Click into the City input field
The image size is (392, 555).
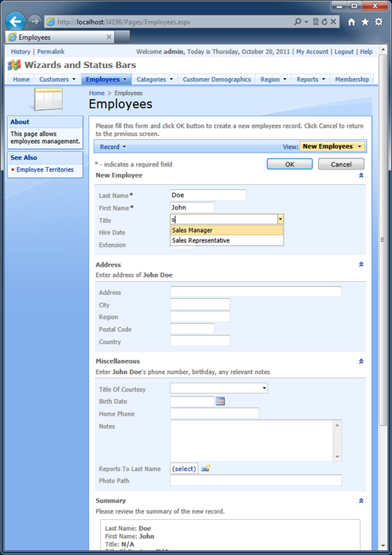point(200,305)
